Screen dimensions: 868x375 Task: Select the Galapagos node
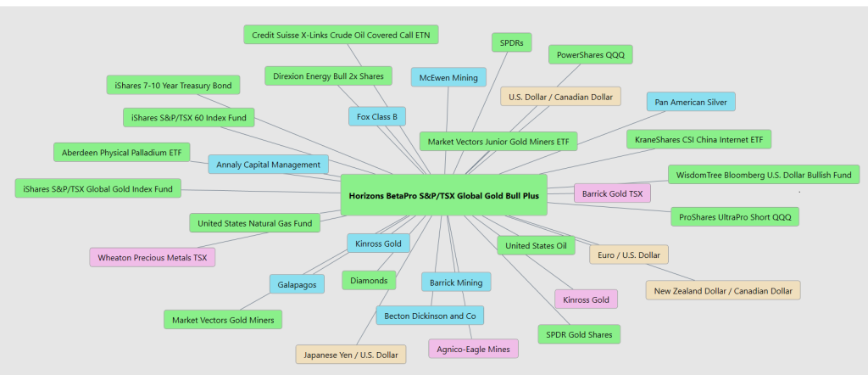[x=297, y=284]
